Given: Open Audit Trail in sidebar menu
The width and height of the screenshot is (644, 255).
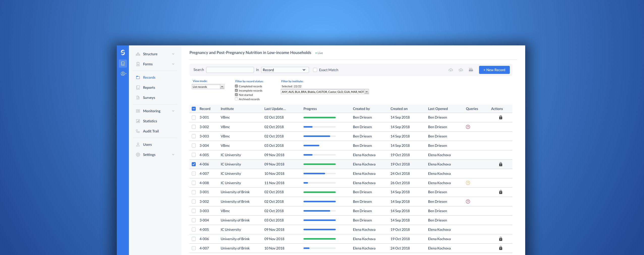Looking at the screenshot, I should pos(151,131).
